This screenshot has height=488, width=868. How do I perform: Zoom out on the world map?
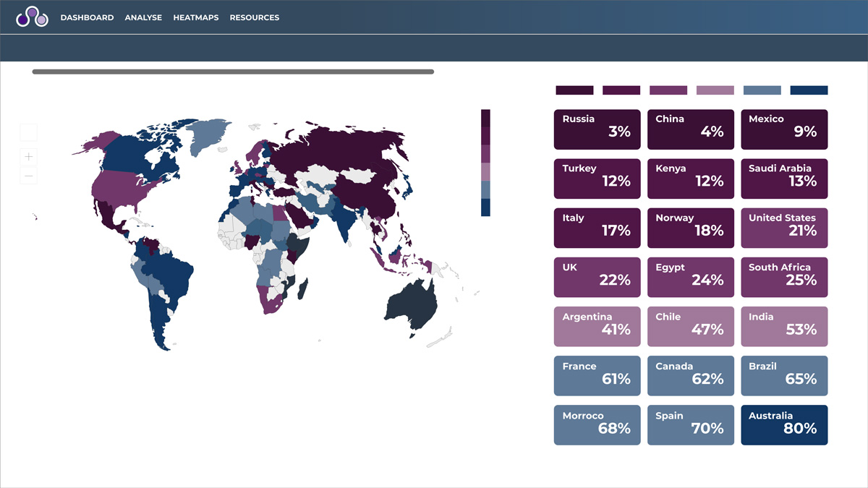tap(29, 175)
